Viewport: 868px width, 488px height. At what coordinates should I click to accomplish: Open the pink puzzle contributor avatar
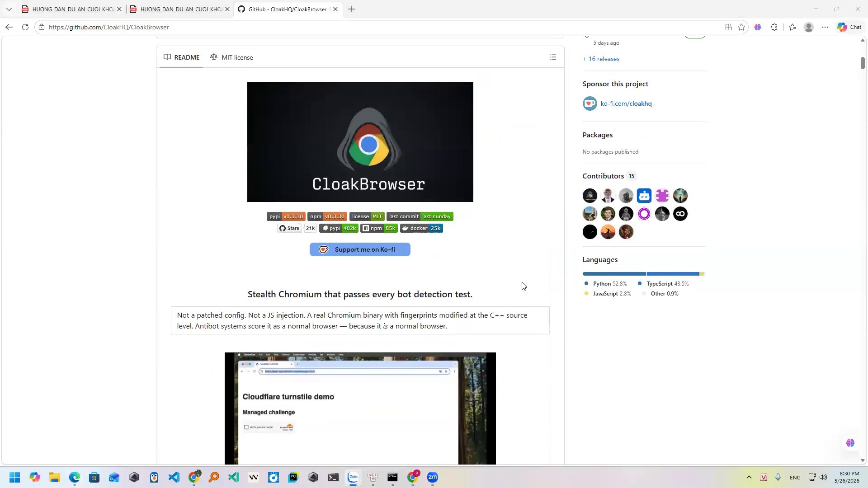662,196
